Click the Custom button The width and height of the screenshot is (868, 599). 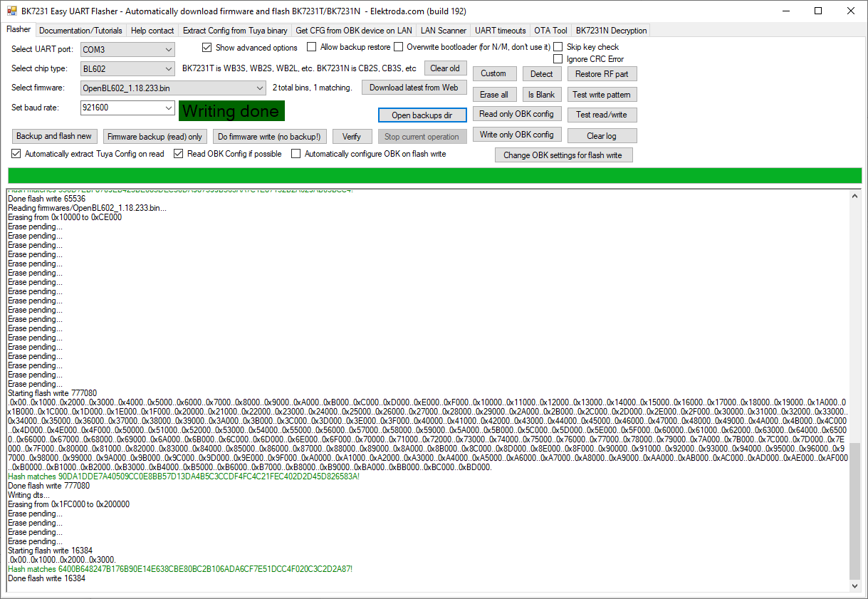493,73
